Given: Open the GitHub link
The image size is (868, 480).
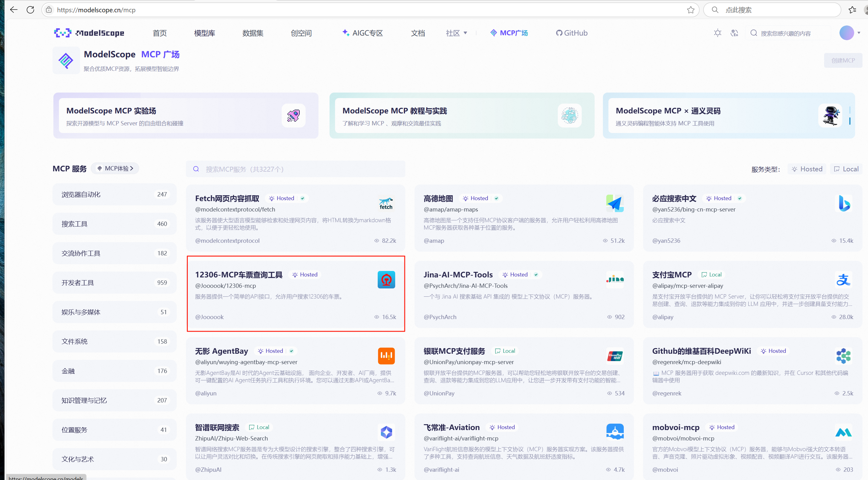Looking at the screenshot, I should coord(572,33).
